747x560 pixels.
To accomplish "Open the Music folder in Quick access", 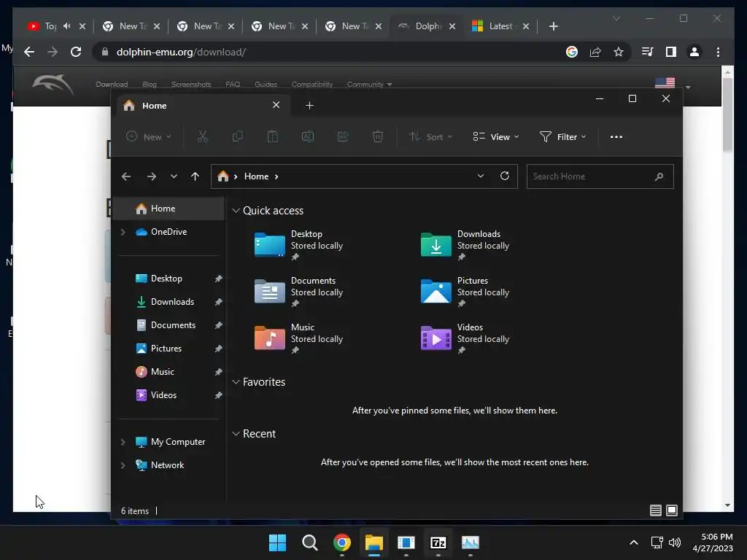I will coord(298,338).
